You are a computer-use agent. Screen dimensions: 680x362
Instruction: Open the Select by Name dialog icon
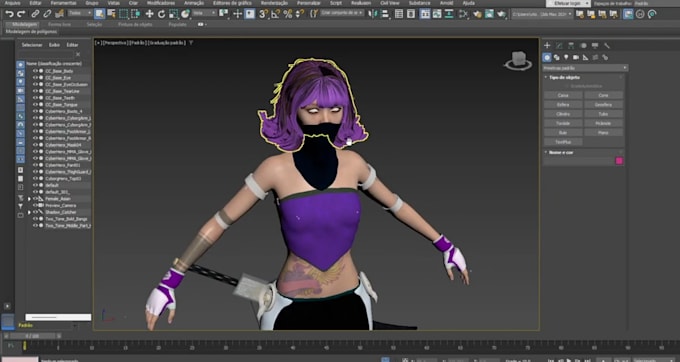[111, 14]
